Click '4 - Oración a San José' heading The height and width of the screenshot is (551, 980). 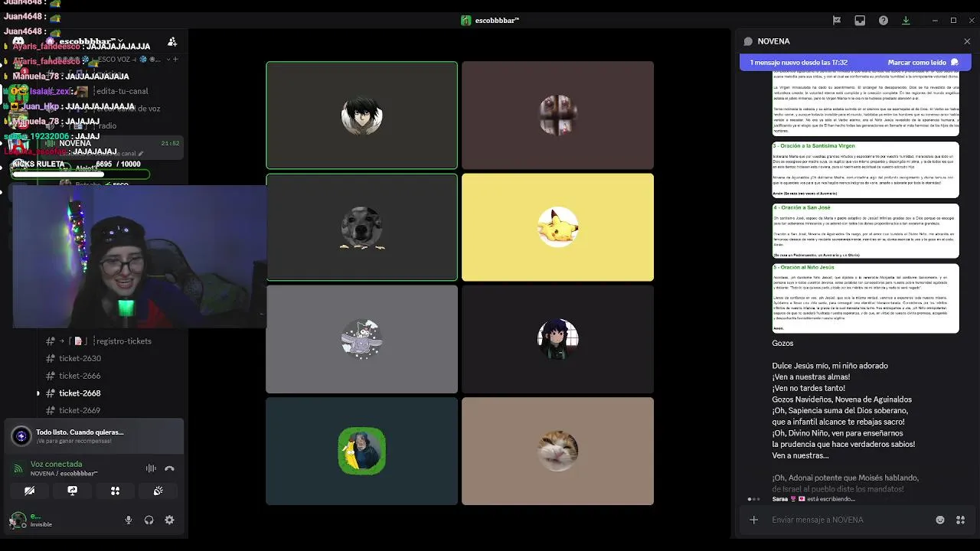(802, 207)
